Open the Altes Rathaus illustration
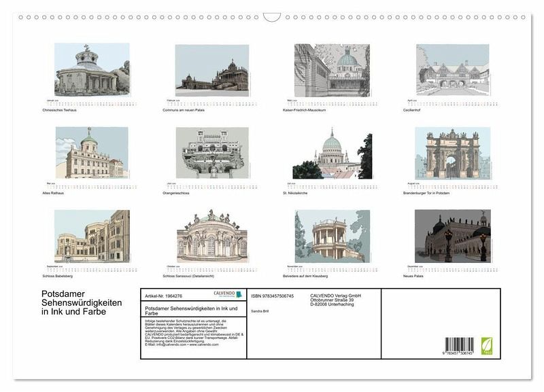Image resolution: width=544 pixels, height=392 pixels. pos(92,153)
